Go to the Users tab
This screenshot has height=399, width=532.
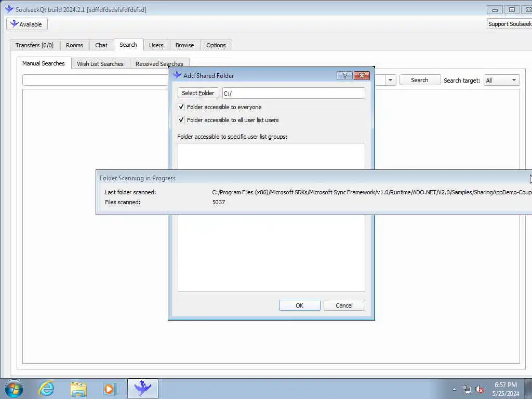point(156,45)
